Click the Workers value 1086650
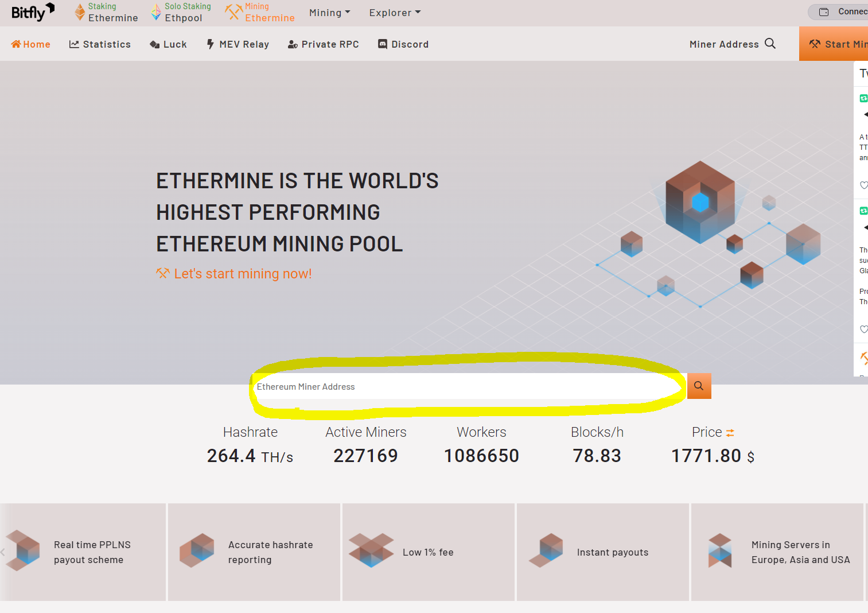868x613 pixels. (481, 456)
